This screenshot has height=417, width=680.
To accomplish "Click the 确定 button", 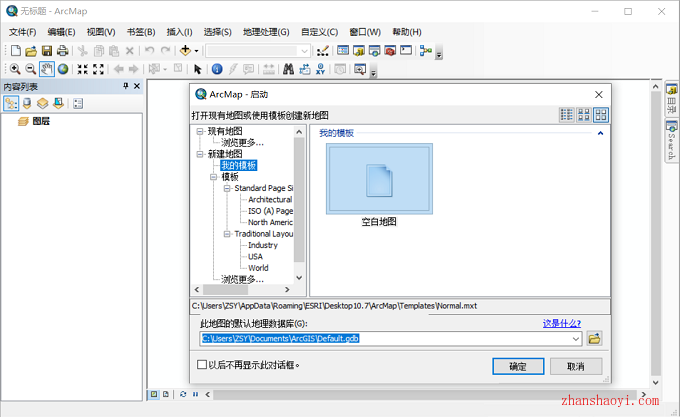I will pyautogui.click(x=518, y=366).
